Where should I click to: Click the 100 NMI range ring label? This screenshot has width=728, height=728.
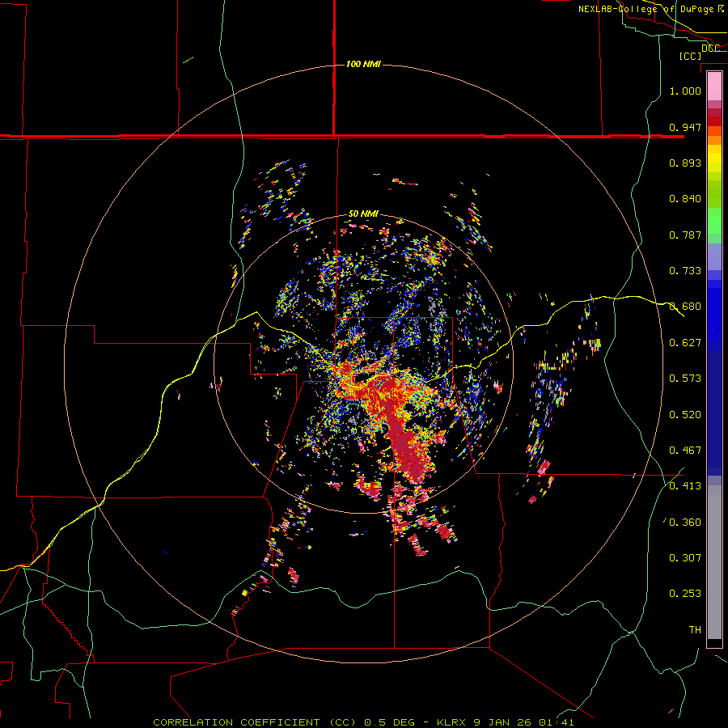pos(363,64)
